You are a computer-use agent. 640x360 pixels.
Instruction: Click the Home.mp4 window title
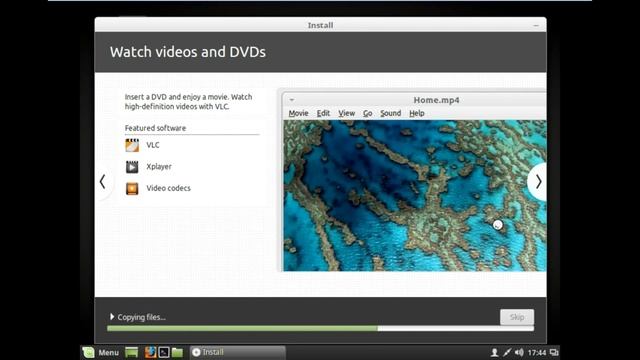[436, 100]
